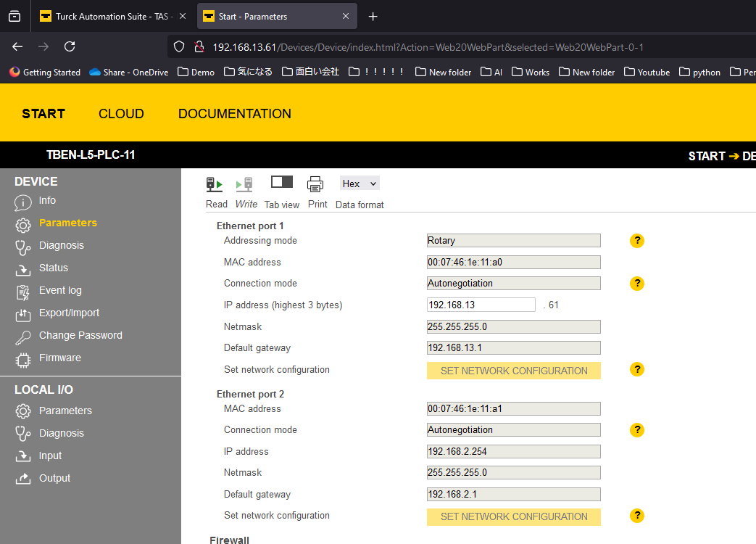Open the Info page icon in Device sidebar
756x544 pixels.
point(22,202)
